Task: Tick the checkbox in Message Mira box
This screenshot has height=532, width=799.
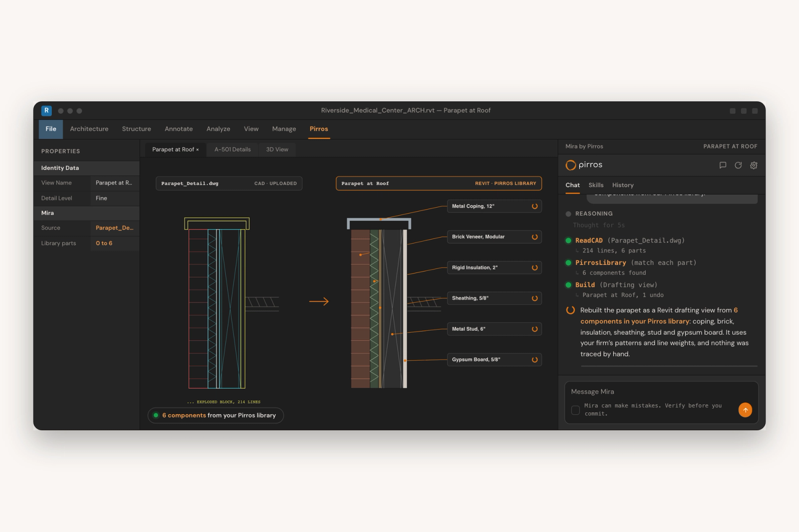Action: pos(575,410)
